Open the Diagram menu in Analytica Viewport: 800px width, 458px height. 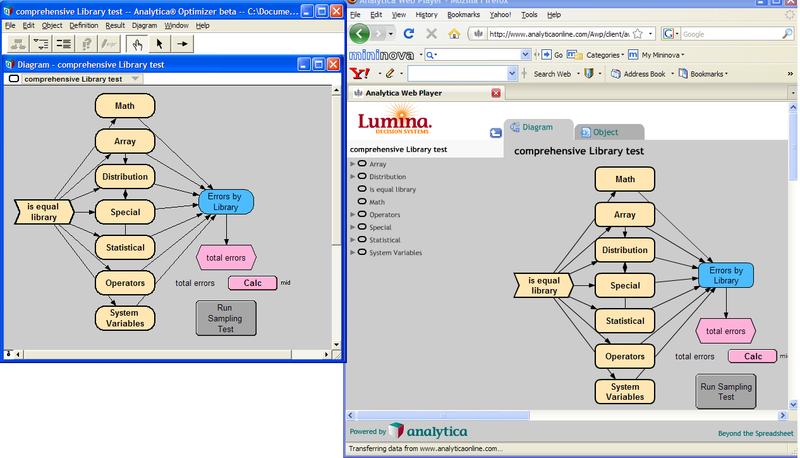(144, 26)
